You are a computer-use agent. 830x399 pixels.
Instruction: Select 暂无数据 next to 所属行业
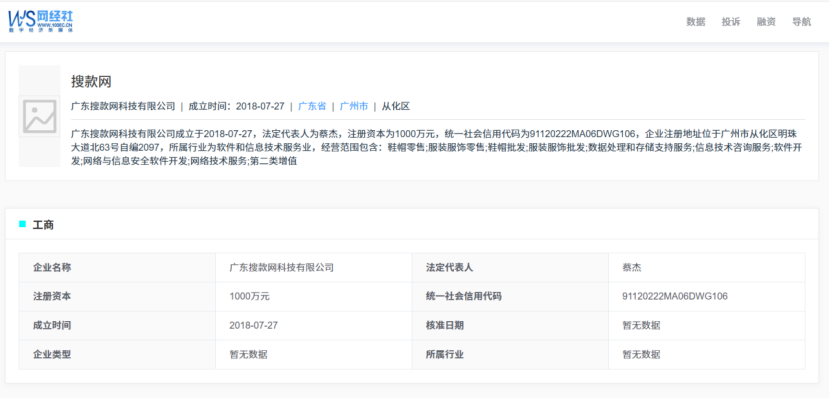point(642,355)
